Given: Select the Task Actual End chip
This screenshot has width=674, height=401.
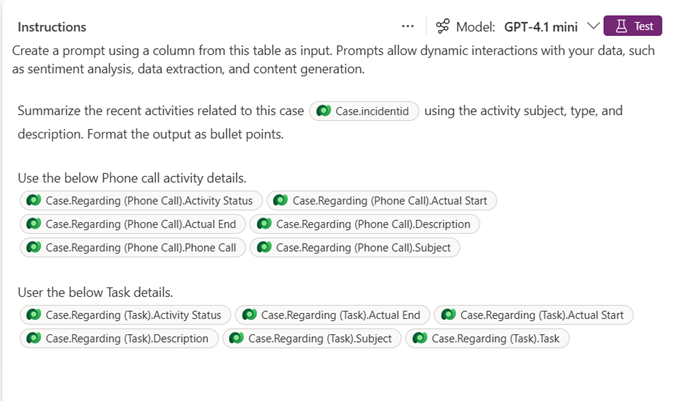Looking at the screenshot, I should coord(332,315).
